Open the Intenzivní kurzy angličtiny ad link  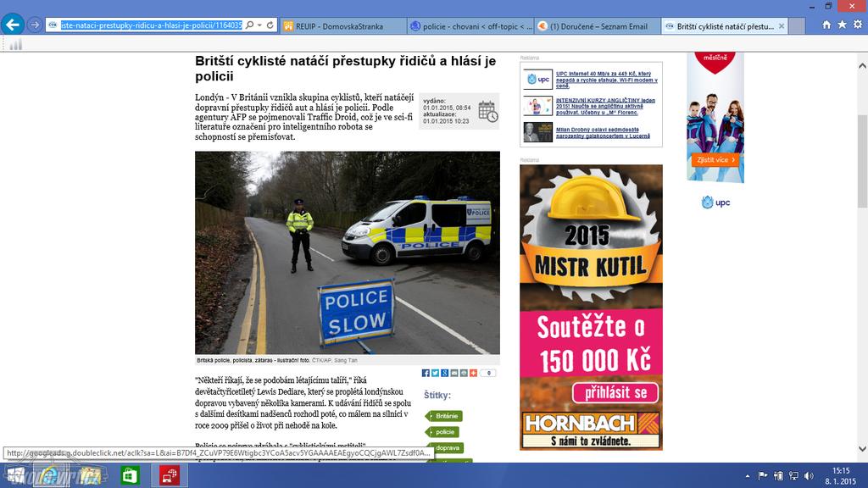tap(605, 106)
